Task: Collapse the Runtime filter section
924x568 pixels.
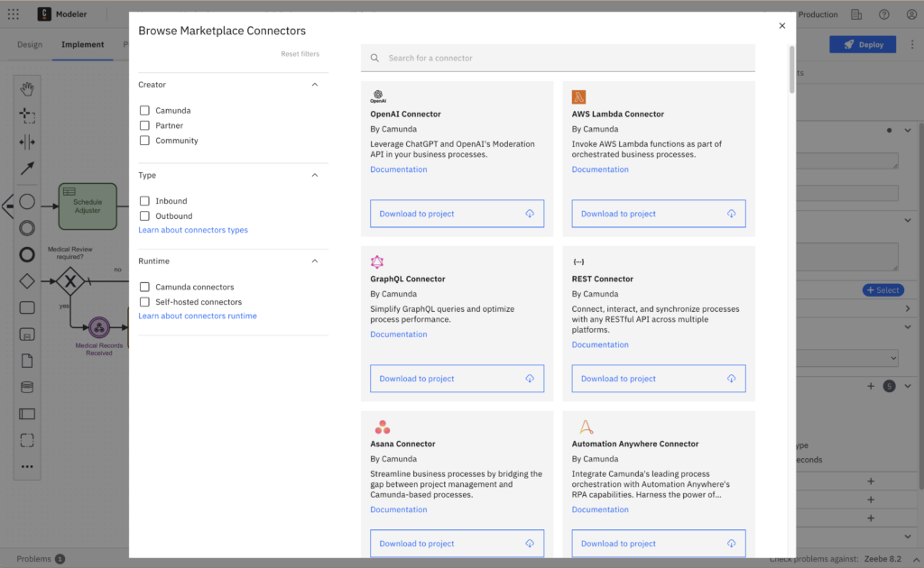Action: (x=315, y=261)
